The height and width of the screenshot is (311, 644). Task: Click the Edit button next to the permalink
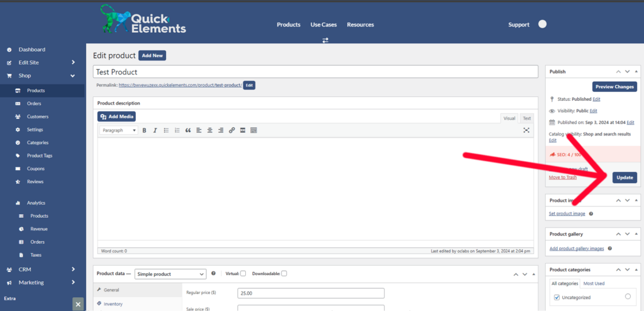249,86
